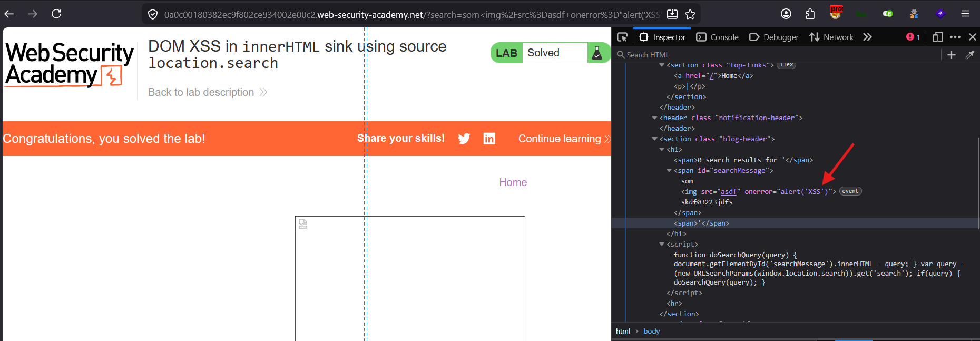Toggle responsive design mode icon

click(938, 37)
